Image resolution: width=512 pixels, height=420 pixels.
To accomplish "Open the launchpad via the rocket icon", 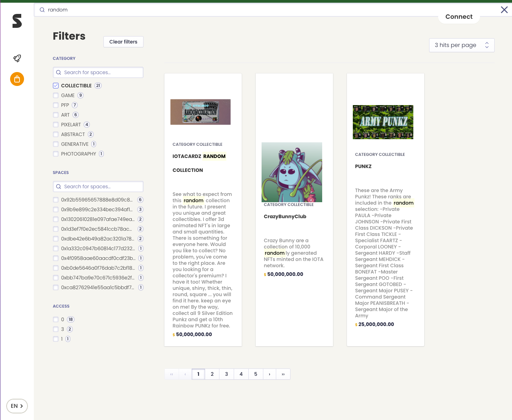I will coord(17,58).
